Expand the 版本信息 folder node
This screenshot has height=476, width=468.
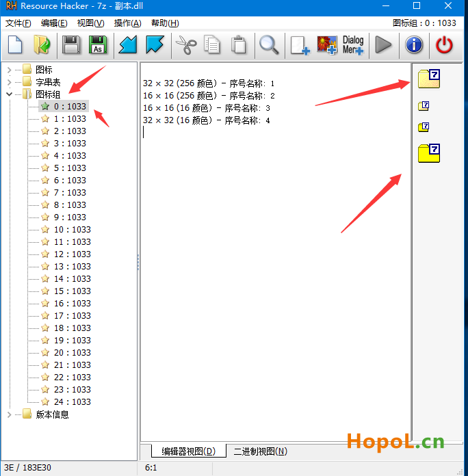coord(9,414)
